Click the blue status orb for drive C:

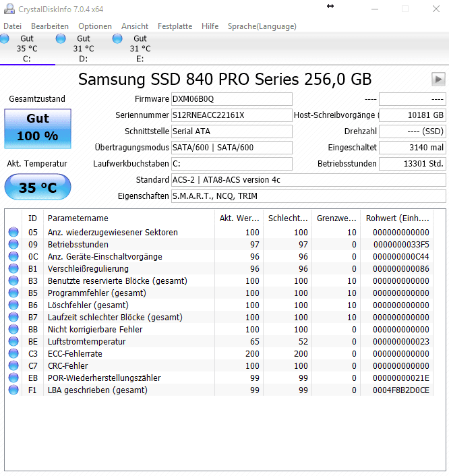[5, 38]
